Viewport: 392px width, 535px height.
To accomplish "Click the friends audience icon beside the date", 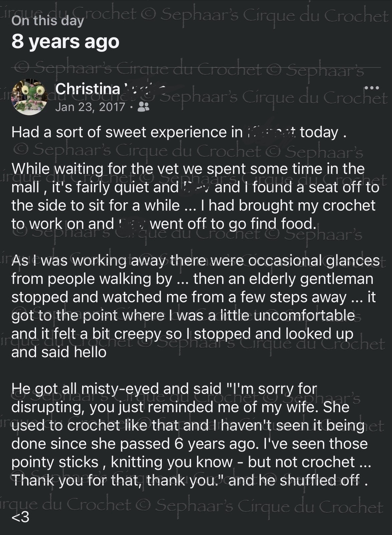I will click(144, 107).
